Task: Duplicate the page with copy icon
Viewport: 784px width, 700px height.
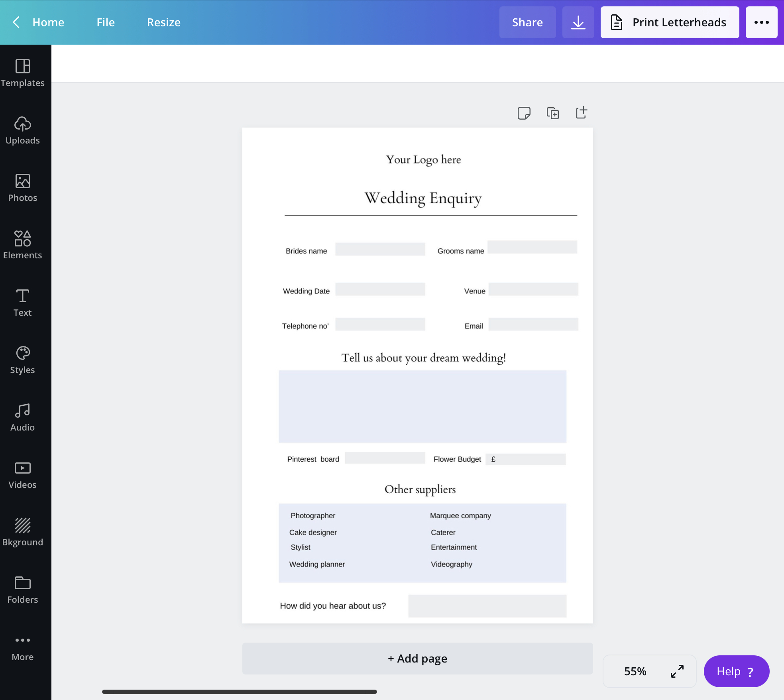Action: (552, 113)
